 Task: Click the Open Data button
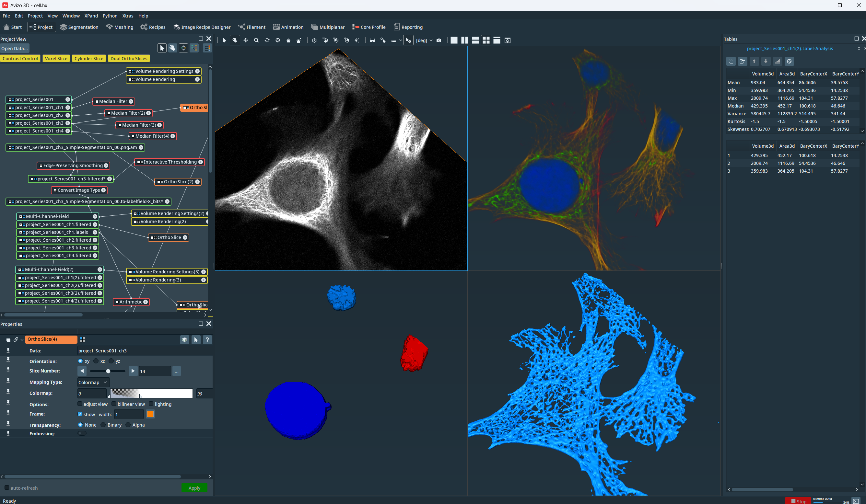tap(15, 49)
